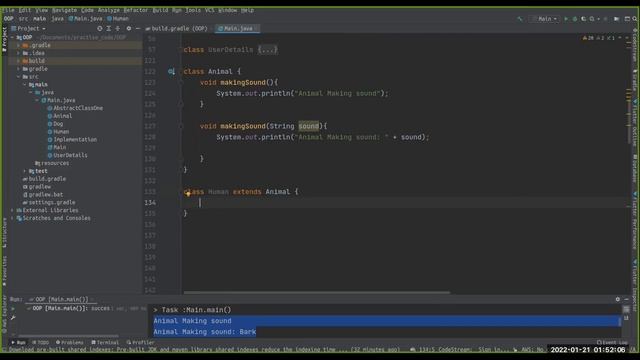Collapse the src folder
Viewport: 640px width, 360px height.
18,77
